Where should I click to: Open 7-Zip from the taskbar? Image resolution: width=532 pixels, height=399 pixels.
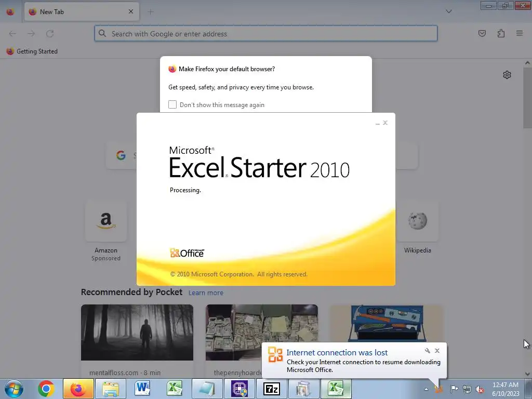tap(271, 389)
